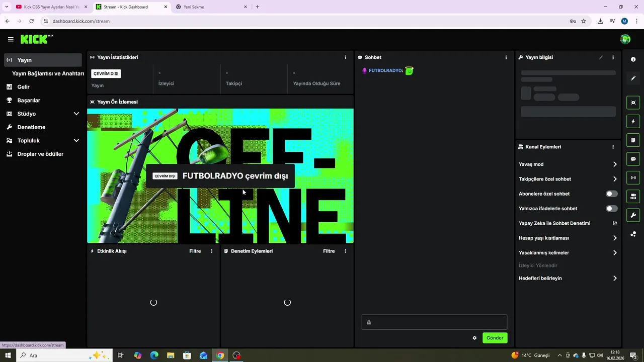
Task: Open chat settings via the gear icon beside Gönder
Action: click(474, 338)
